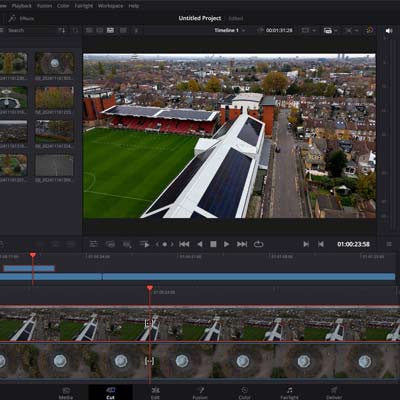Click the source tape mode icon
This screenshot has height=400, width=400.
click(x=127, y=244)
